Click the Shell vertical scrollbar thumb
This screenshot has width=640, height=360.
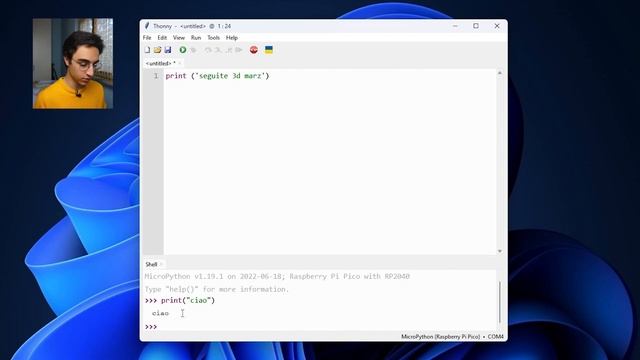tap(500, 302)
